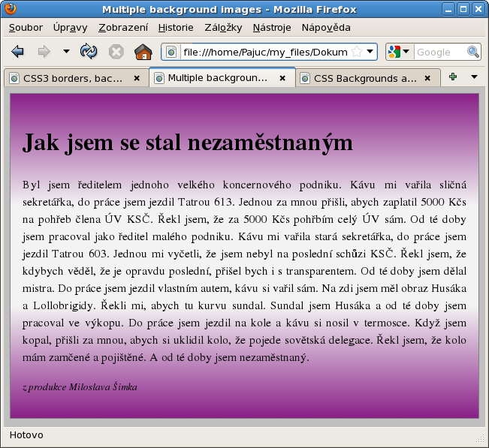489x448 pixels.
Task: Click the Stop loading button
Action: coord(116,52)
